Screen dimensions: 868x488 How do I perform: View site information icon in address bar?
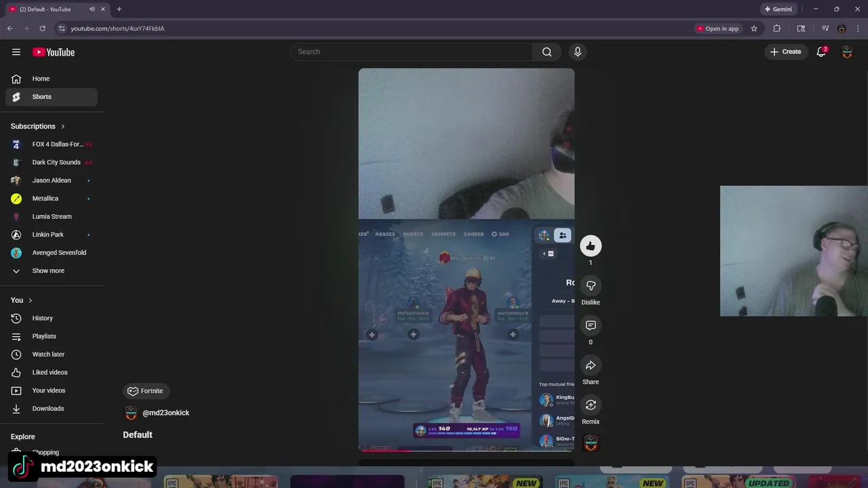(x=62, y=28)
